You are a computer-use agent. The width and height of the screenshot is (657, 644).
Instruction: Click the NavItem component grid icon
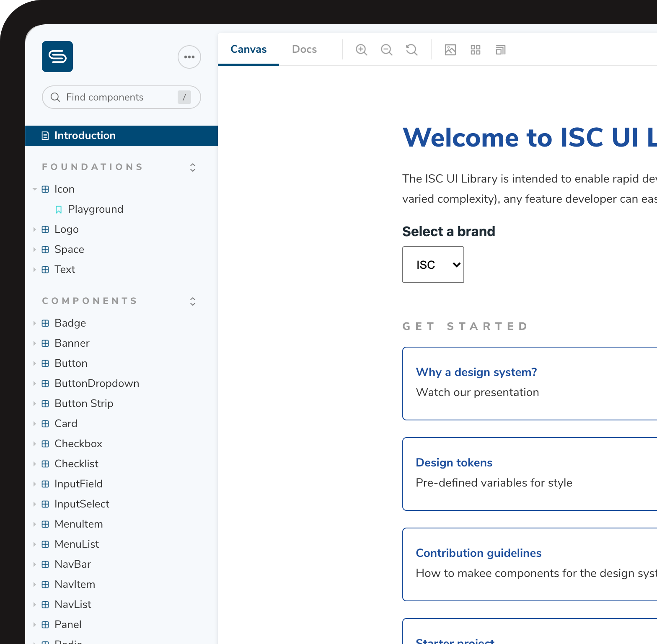coord(45,585)
